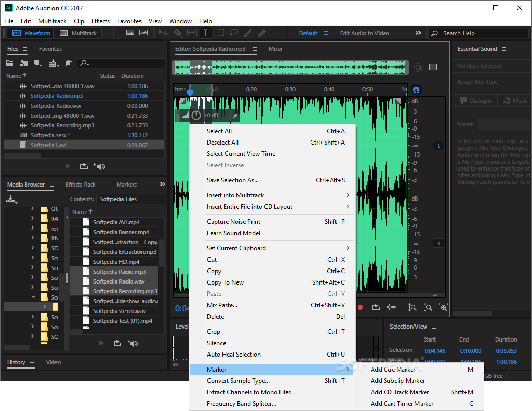Adjust the HUD volume knob
The height and width of the screenshot is (411, 532).
click(x=196, y=116)
